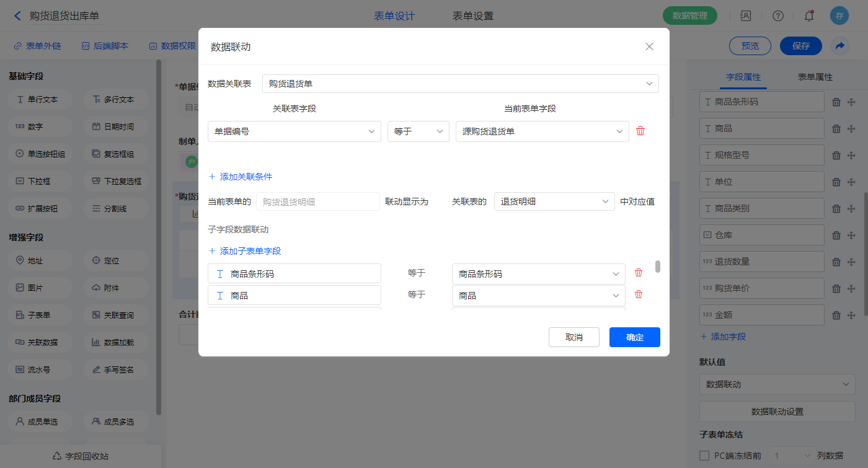Click the dialog sub-field list scrollbar
This screenshot has width=868, height=468.
pos(658,267)
